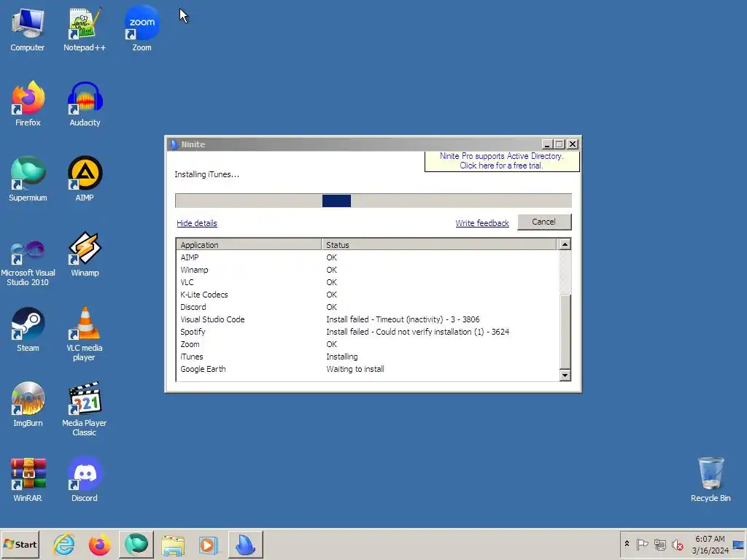Select the Media Player Classic shortcut
The width and height of the screenshot is (747, 560).
click(x=85, y=410)
